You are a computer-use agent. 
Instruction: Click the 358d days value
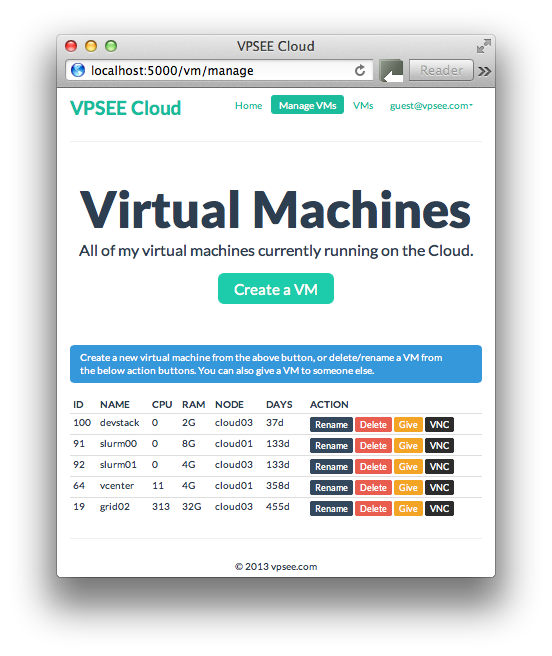point(277,486)
